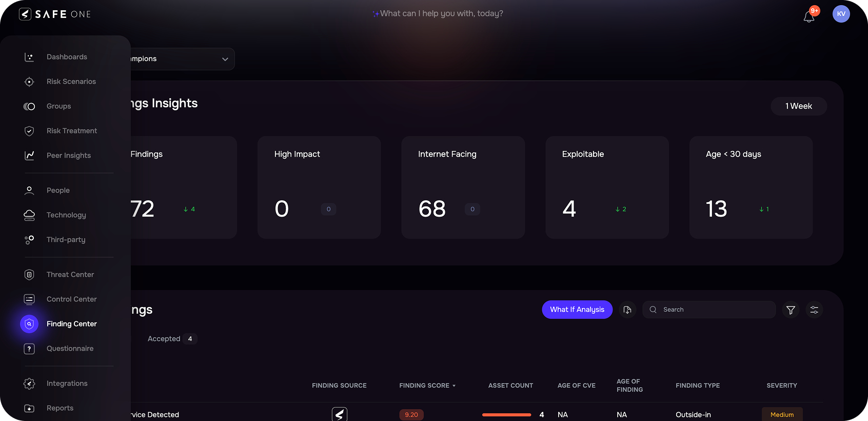
Task: Click the Accepted count badge 4
Action: pos(190,339)
